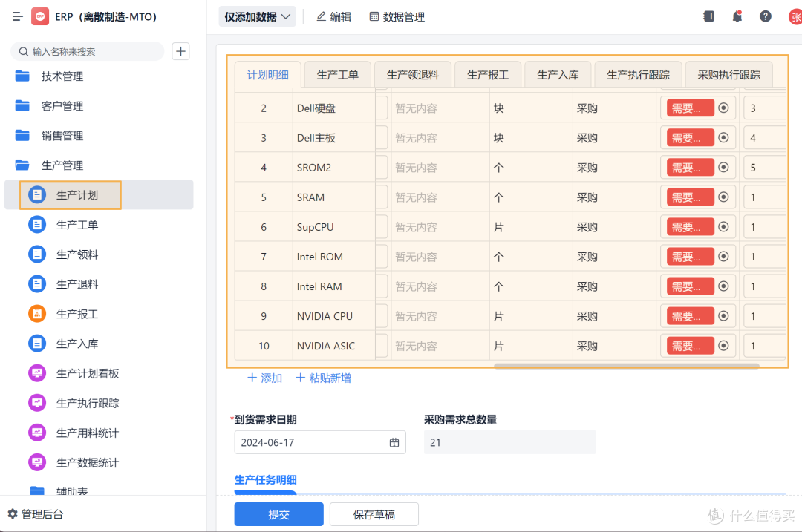This screenshot has width=802, height=532.
Task: Click 采购 cell in the SRAM row
Action: click(614, 197)
